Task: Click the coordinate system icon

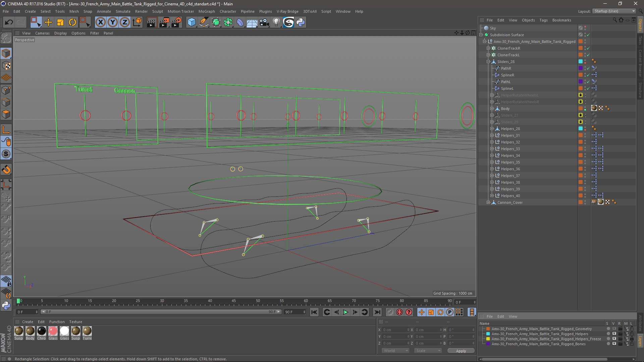Action: pyautogui.click(x=137, y=22)
